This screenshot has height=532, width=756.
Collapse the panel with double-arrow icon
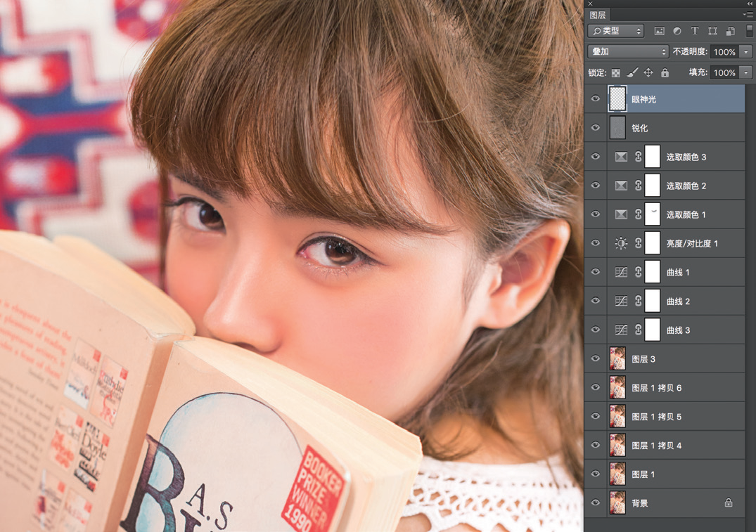(750, 4)
